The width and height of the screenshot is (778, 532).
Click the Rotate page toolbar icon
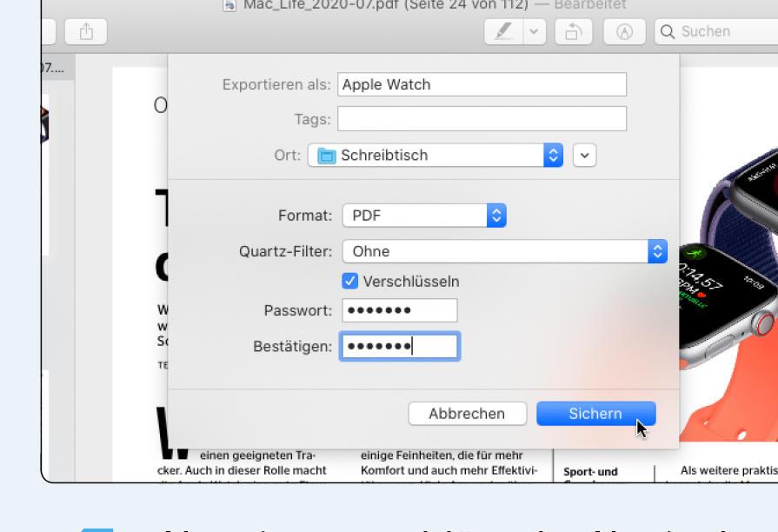point(574,32)
